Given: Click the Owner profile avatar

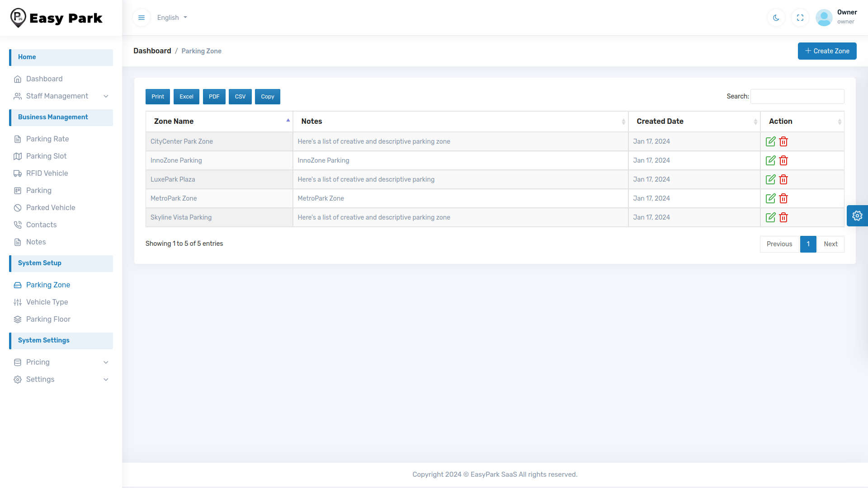Looking at the screenshot, I should (824, 18).
